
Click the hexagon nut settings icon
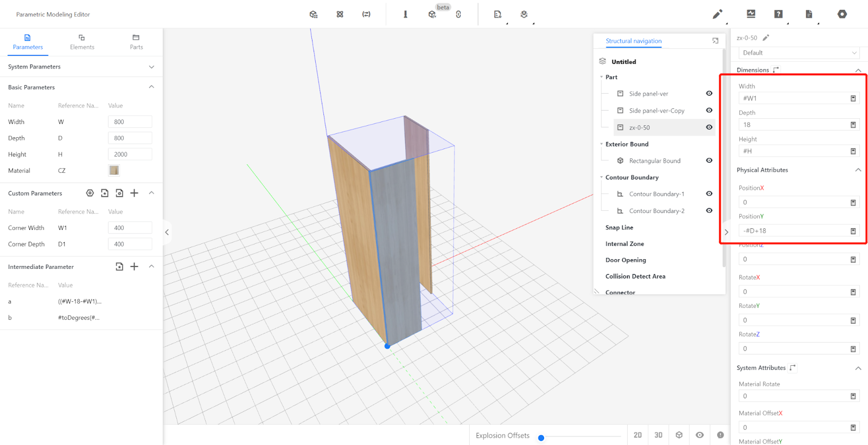tap(842, 14)
